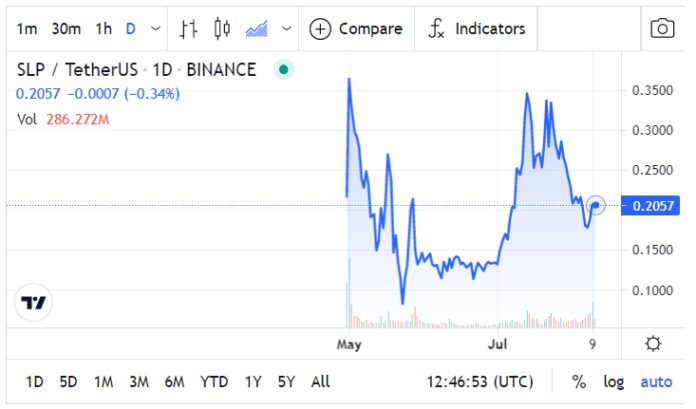Open chart settings gear icon
Viewport: 696px width, 409px height.
[653, 344]
